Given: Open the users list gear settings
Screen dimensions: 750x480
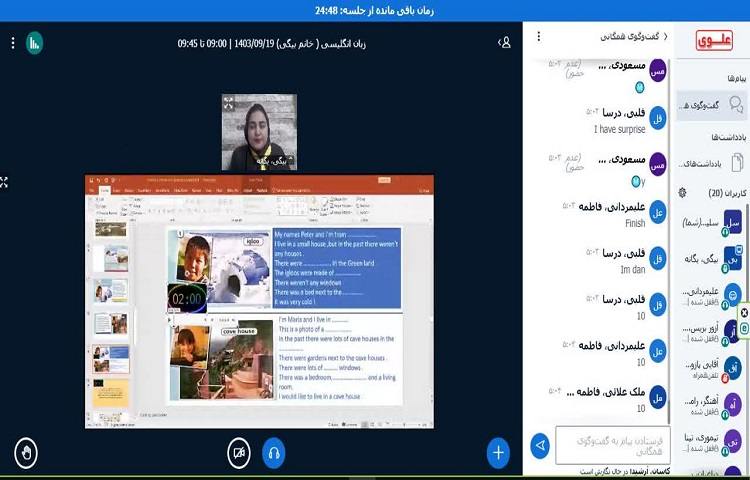Looking at the screenshot, I should click(x=683, y=193).
